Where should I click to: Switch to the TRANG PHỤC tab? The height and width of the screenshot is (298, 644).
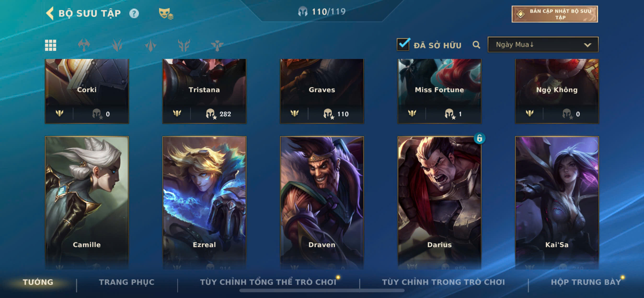point(126,282)
